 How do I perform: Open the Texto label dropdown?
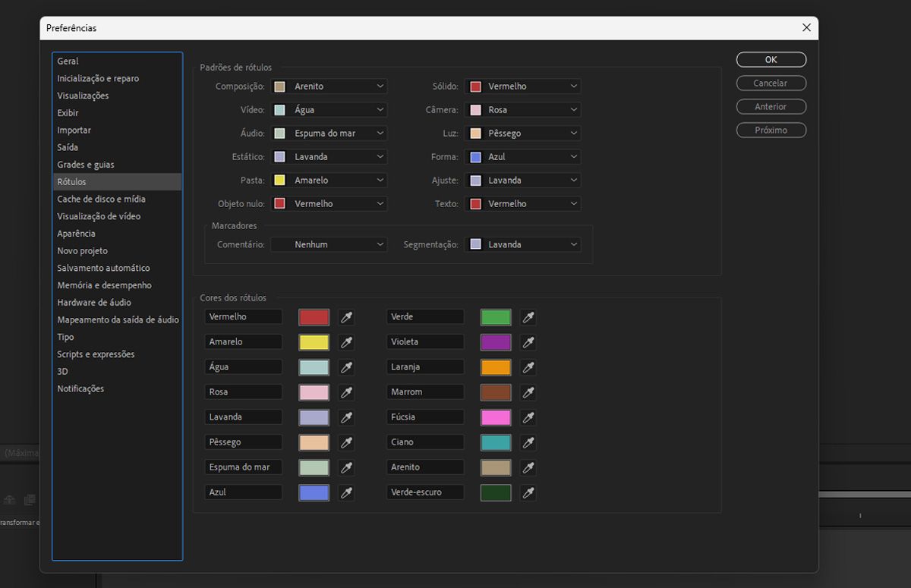pyautogui.click(x=522, y=204)
